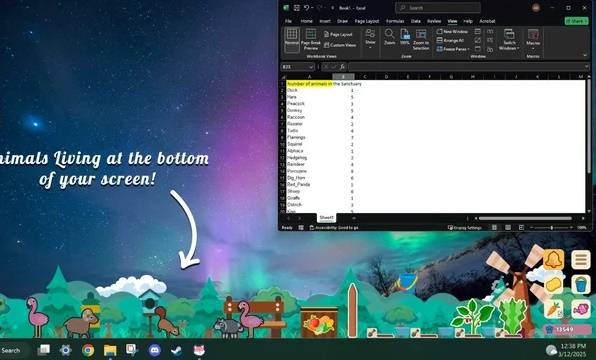Open the game's hamburger menu button
The image size is (596, 360).
[580, 260]
